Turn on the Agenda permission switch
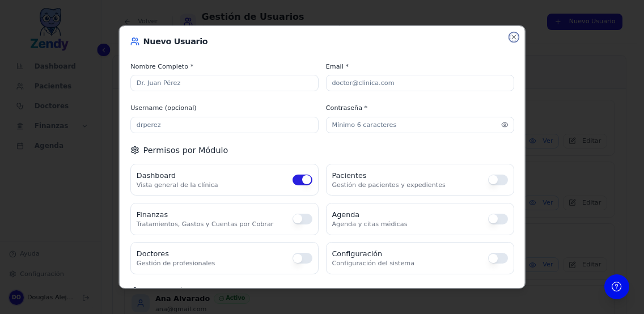The height and width of the screenshot is (314, 644). 498,219
